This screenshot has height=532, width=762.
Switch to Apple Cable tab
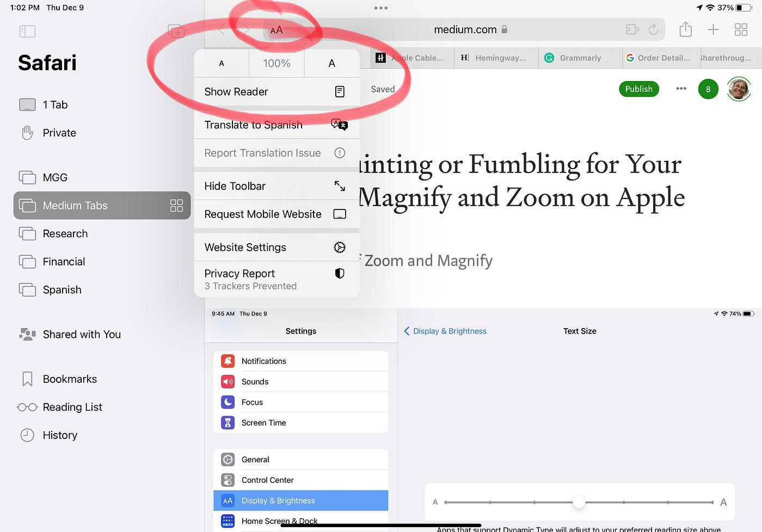tap(412, 58)
